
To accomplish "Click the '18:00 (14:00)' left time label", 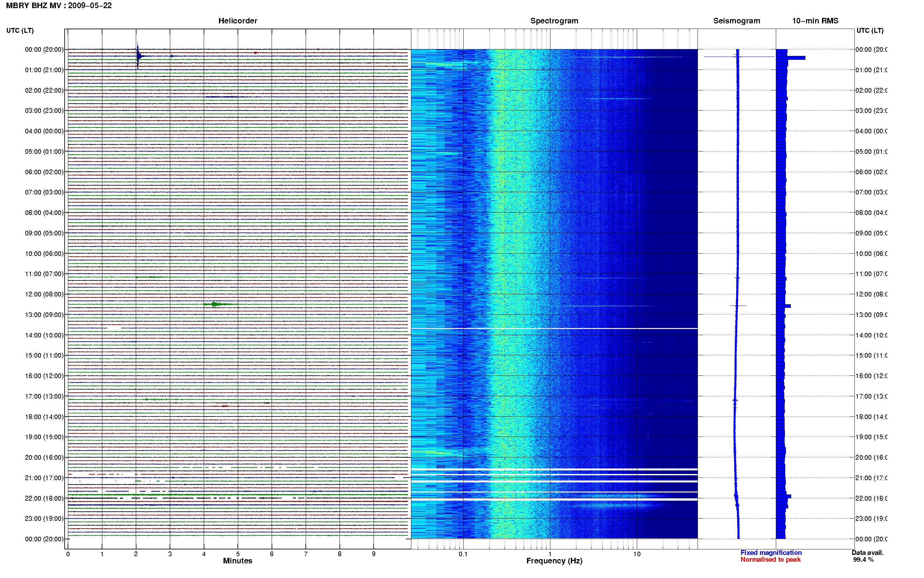I will [x=44, y=417].
